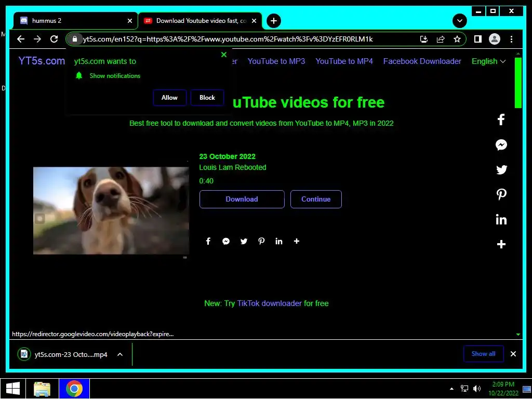Expand the English language dropdown

[x=488, y=61]
